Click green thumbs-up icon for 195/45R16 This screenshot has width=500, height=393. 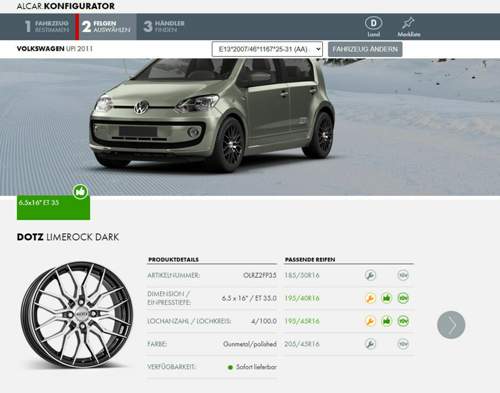tap(387, 321)
